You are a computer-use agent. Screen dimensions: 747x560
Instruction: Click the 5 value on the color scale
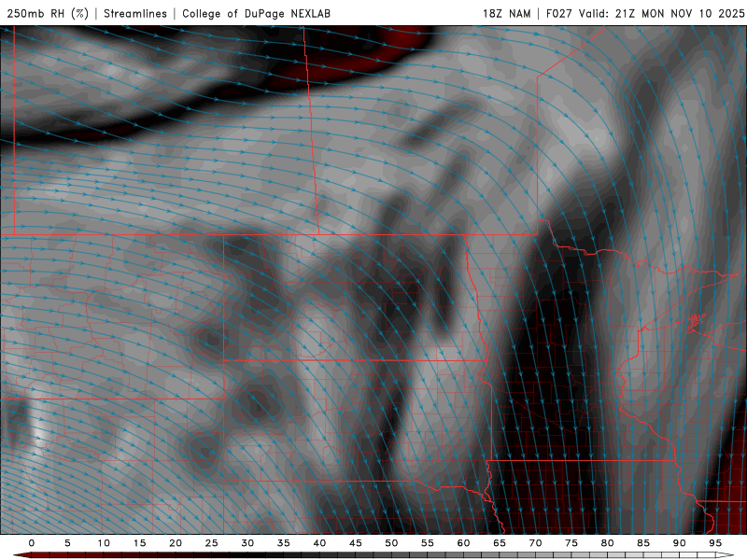[67, 543]
